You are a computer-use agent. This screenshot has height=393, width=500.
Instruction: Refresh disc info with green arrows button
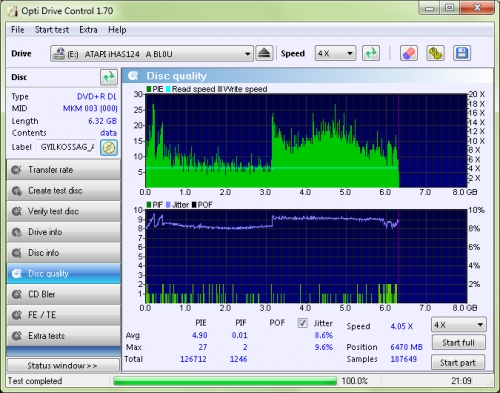(x=109, y=77)
